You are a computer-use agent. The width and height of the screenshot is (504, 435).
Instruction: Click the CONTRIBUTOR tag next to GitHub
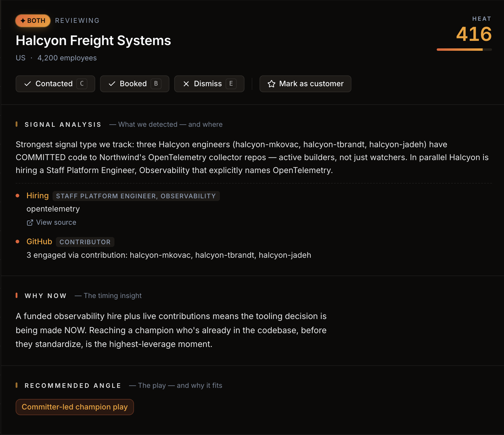click(x=85, y=242)
